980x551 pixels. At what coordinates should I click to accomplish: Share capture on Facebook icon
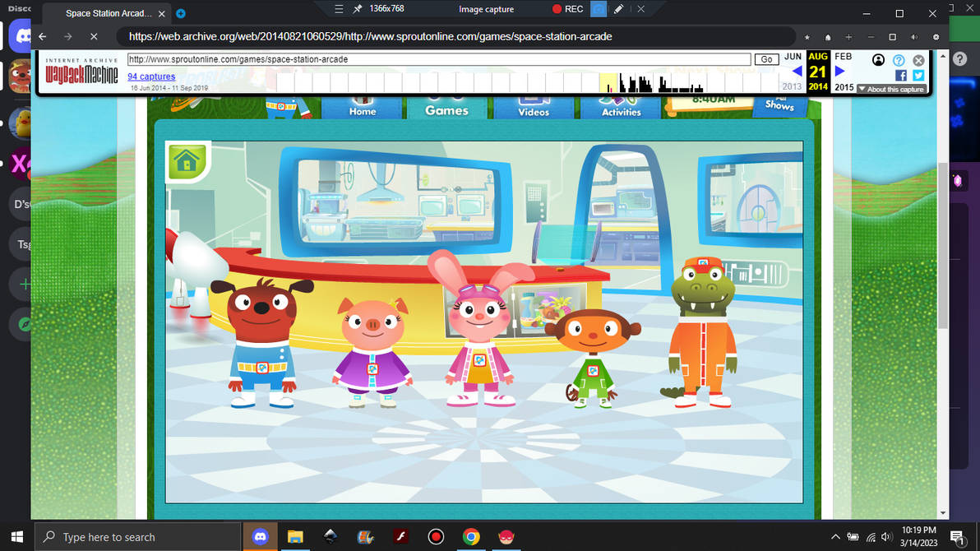(x=900, y=75)
